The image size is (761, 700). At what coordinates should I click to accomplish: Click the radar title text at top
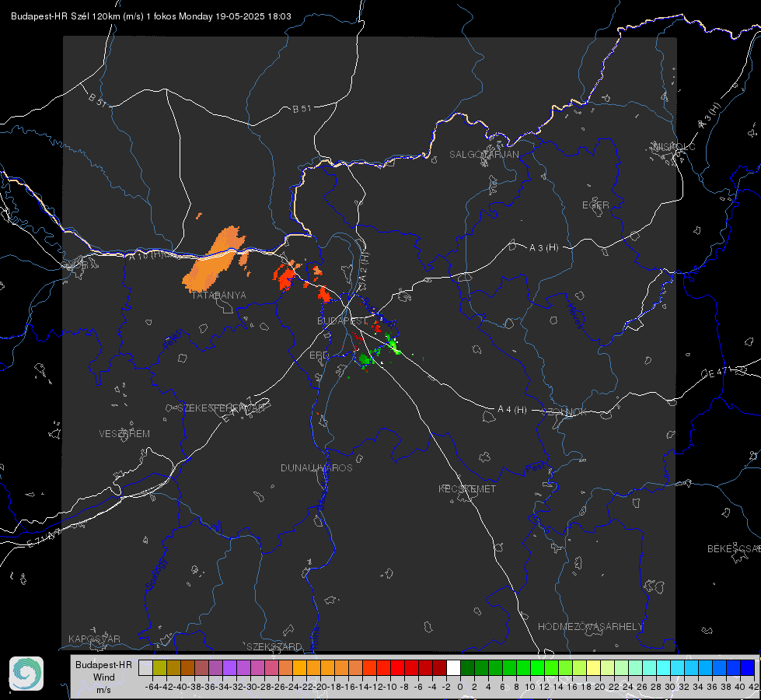pos(151,16)
